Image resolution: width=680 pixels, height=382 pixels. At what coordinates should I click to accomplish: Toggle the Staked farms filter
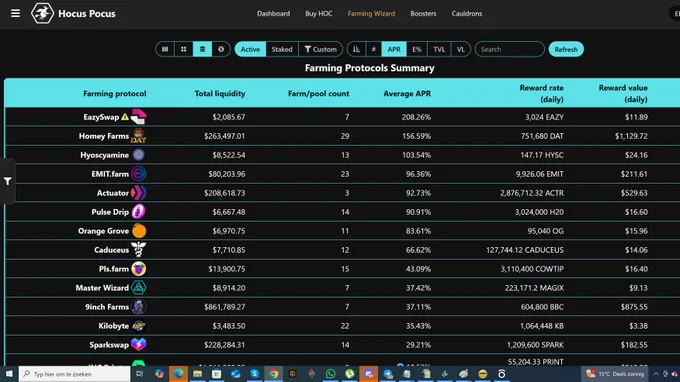282,49
